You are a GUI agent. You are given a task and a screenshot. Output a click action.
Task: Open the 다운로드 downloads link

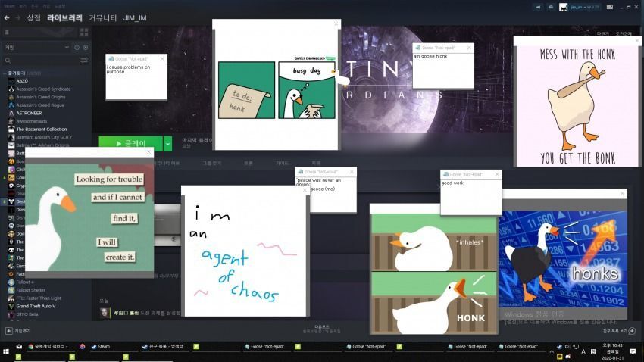tap(321, 329)
